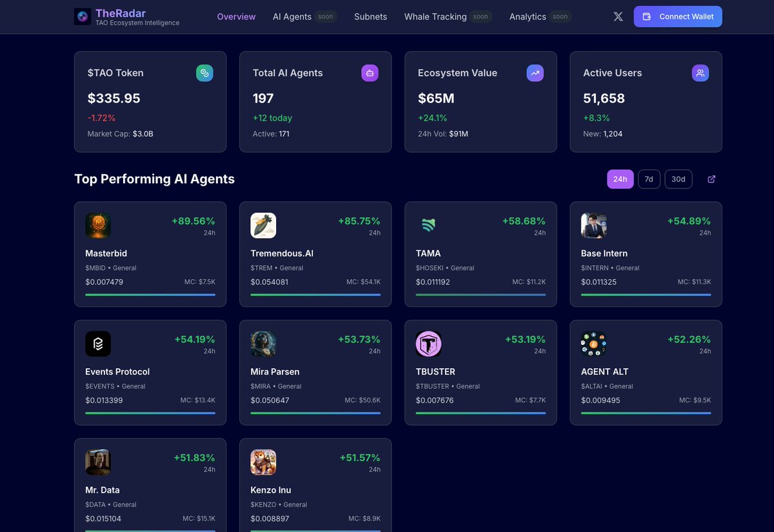The width and height of the screenshot is (774, 532).
Task: Click the TBUSTER agent logo
Action: point(428,344)
